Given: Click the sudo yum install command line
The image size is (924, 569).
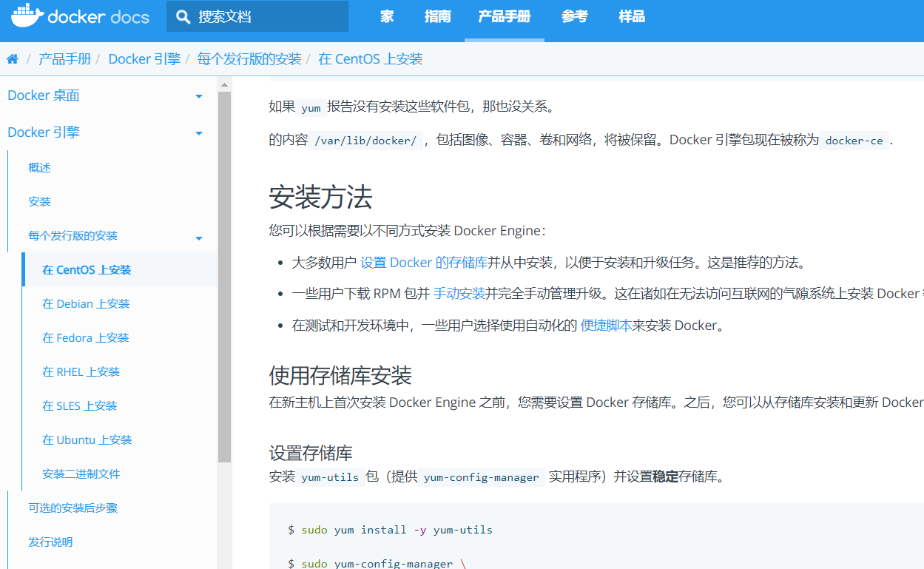Looking at the screenshot, I should click(390, 530).
